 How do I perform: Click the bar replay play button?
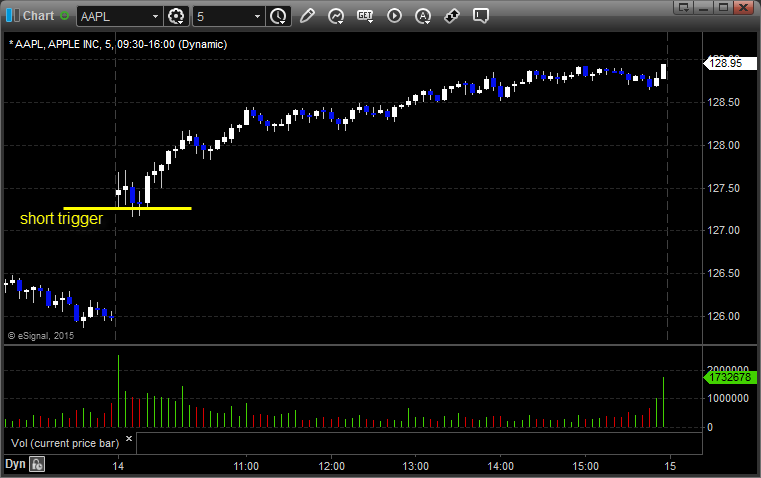pyautogui.click(x=394, y=16)
